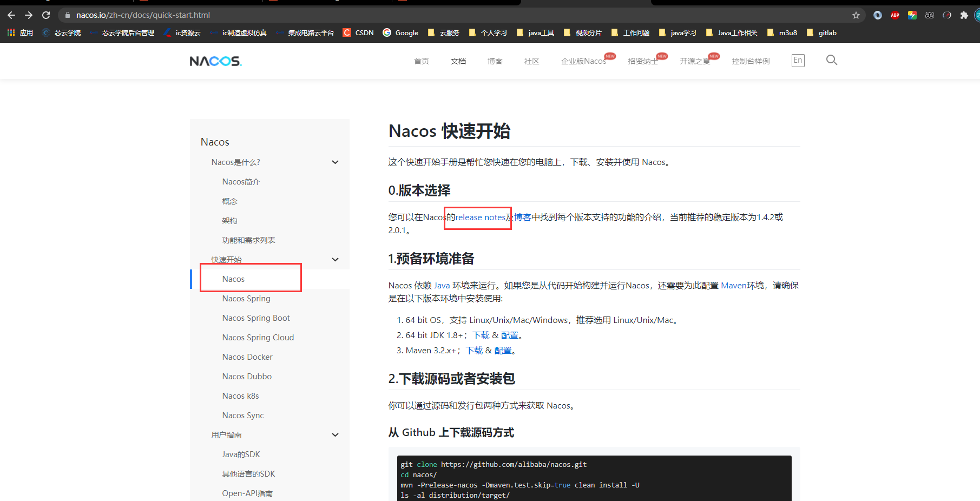Open the 文档 navigation item

tap(458, 61)
